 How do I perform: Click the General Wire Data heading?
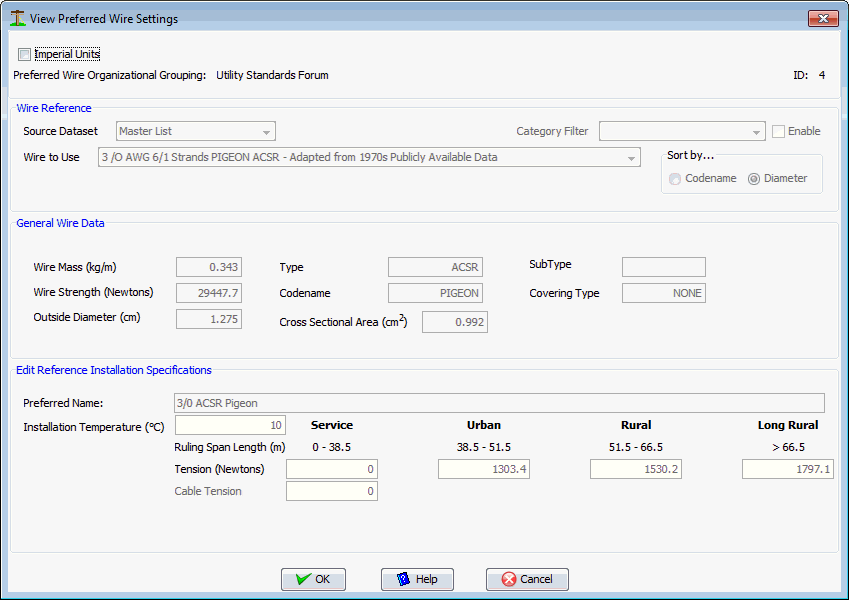click(x=60, y=223)
